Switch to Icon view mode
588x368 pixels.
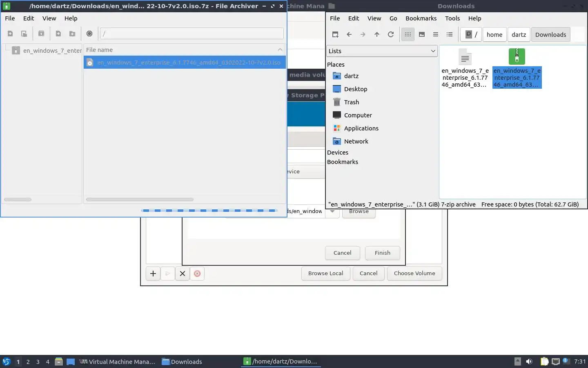click(408, 35)
